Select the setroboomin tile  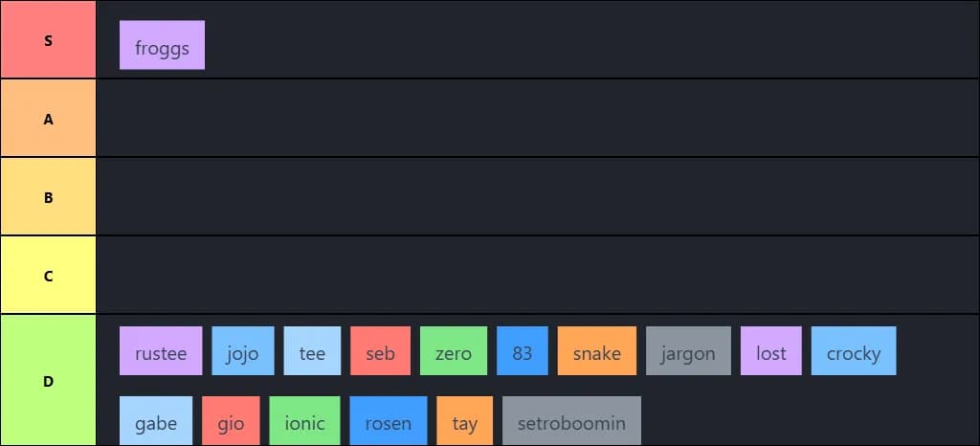pos(571,421)
